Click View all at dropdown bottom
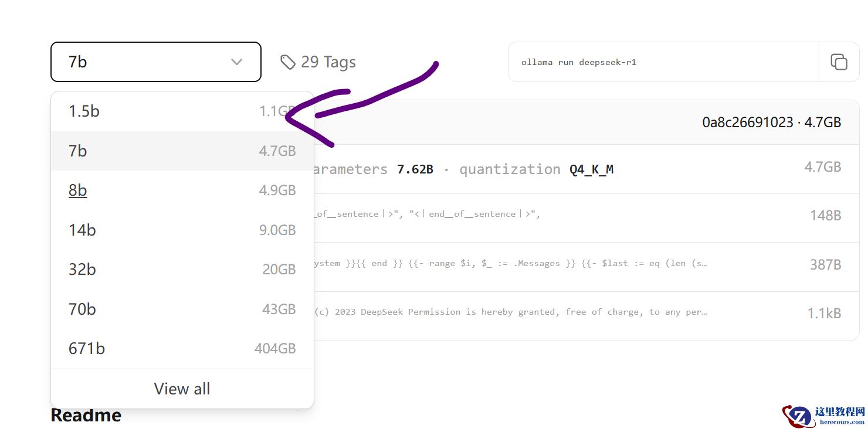Viewport: 868px width, 429px height. [182, 389]
